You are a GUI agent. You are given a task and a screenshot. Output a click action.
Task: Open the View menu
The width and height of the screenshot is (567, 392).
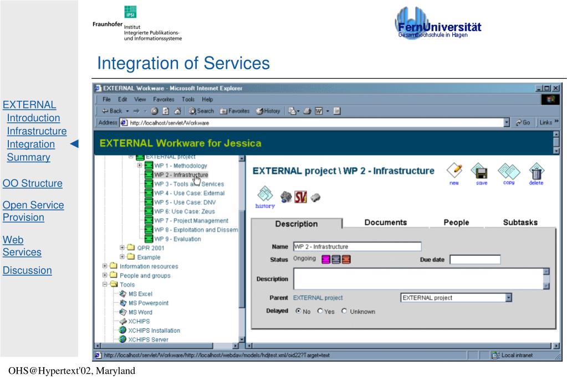[x=140, y=99]
